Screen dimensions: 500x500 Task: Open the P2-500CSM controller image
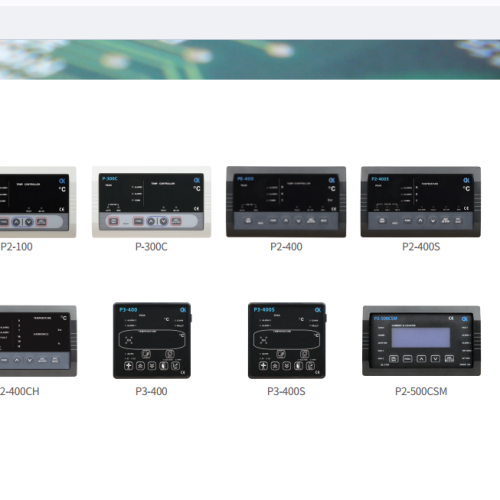coord(422,341)
